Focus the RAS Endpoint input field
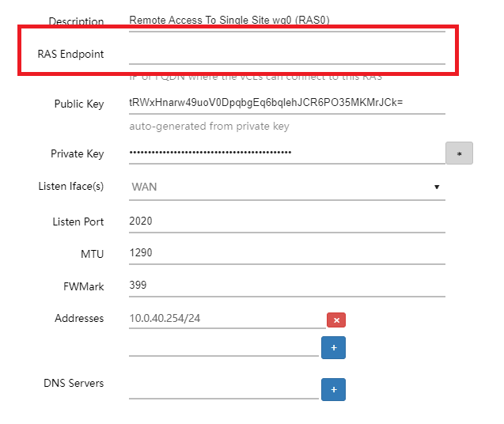 286,53
